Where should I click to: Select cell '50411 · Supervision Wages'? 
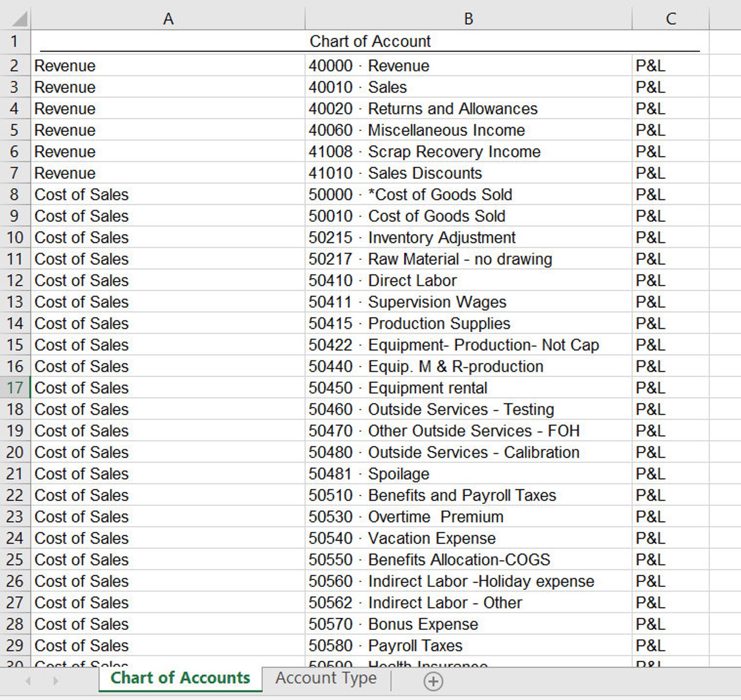click(468, 301)
